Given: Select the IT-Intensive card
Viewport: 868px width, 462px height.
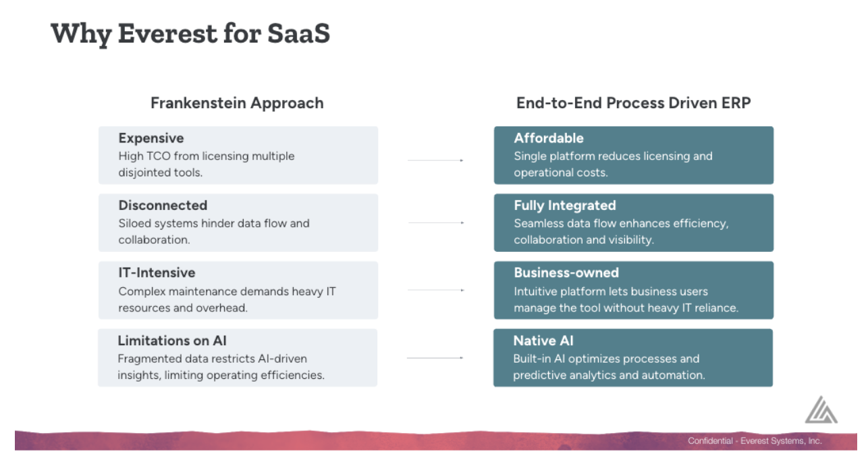Looking at the screenshot, I should [x=238, y=290].
